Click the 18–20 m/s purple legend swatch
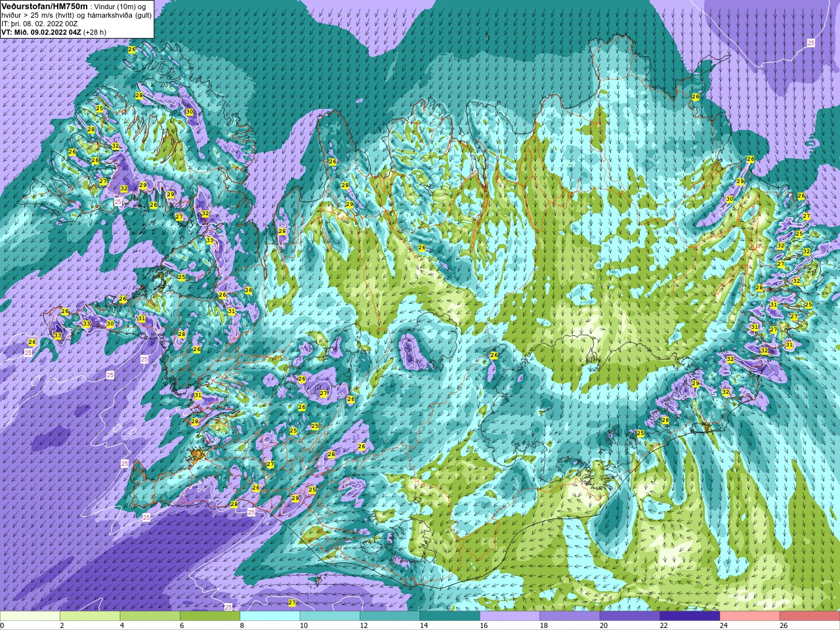 tap(570, 616)
